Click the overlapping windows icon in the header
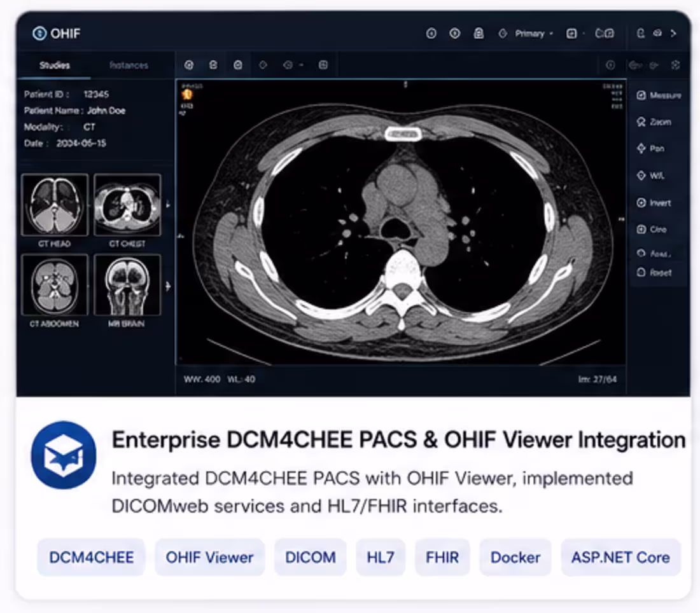 point(605,34)
